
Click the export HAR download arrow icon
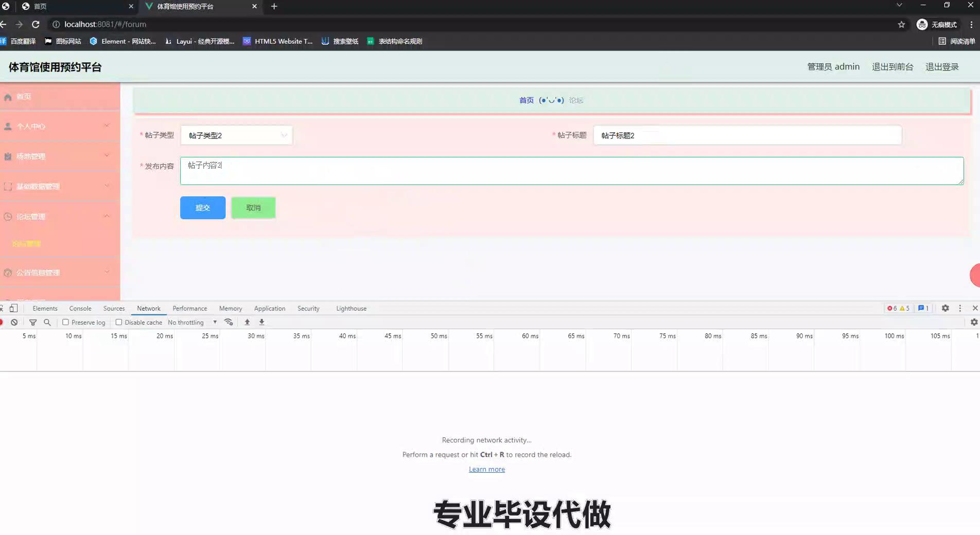261,322
